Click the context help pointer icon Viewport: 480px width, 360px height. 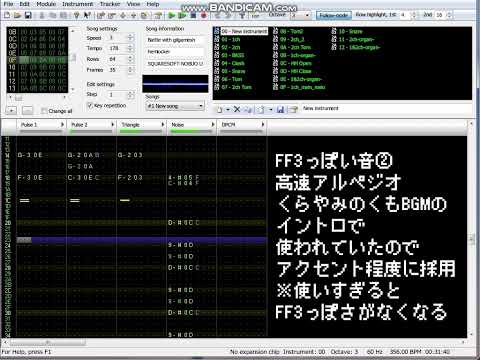[87, 15]
